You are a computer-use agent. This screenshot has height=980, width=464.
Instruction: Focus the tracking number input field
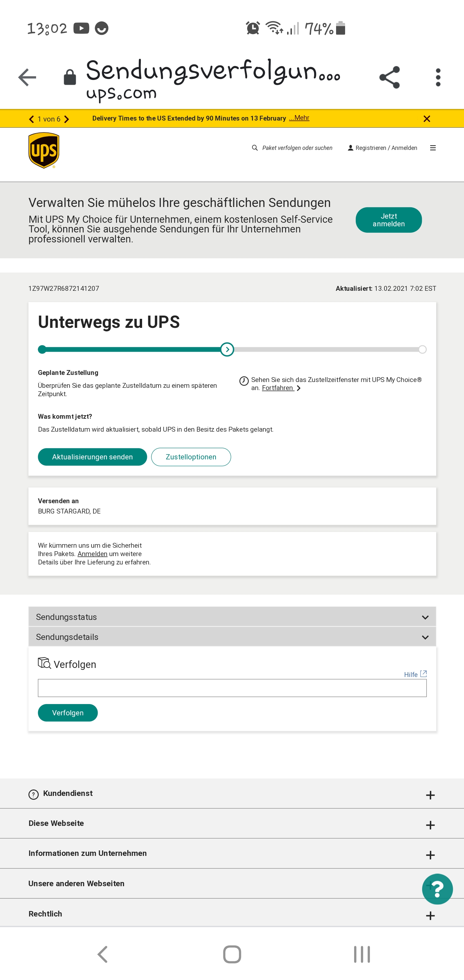[232, 688]
